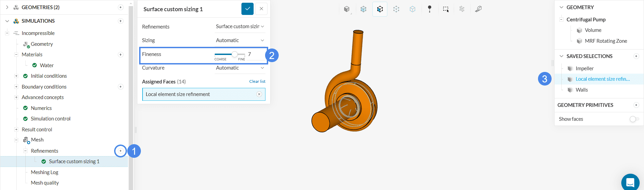Choose the pin point toolbar icon
The image size is (644, 190).
click(x=429, y=9)
